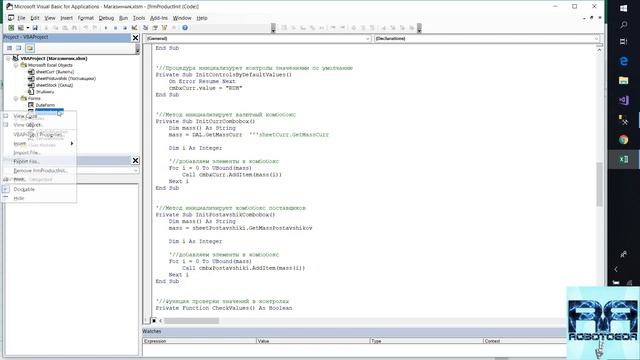Select sheetCurr in the project tree
The height and width of the screenshot is (360, 640).
click(x=54, y=72)
